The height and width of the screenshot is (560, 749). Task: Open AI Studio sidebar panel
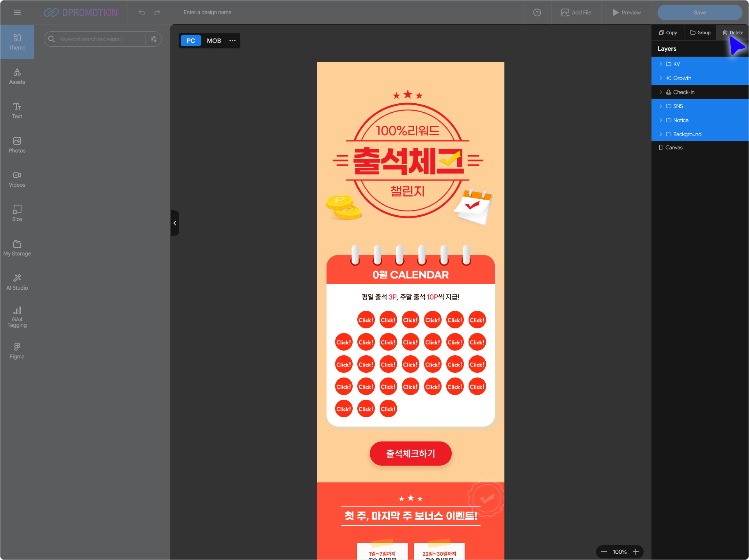[17, 282]
